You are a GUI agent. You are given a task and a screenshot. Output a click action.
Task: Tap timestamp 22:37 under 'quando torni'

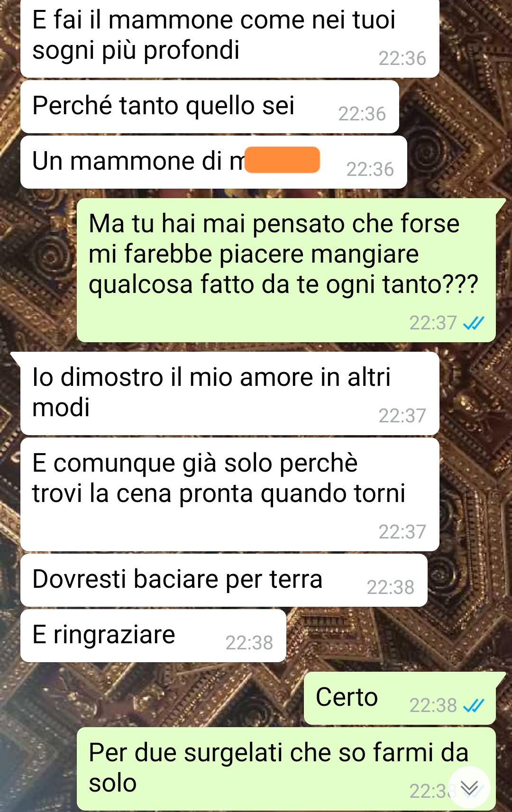(x=402, y=532)
